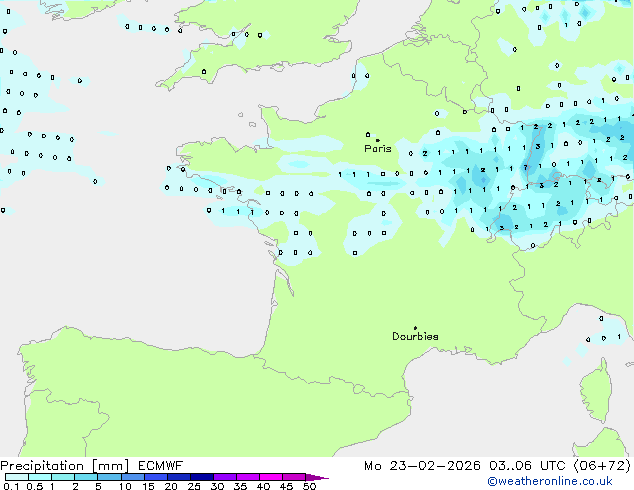Click the 30 legend scale label
Screen dimensions: 634x490
coord(217,486)
